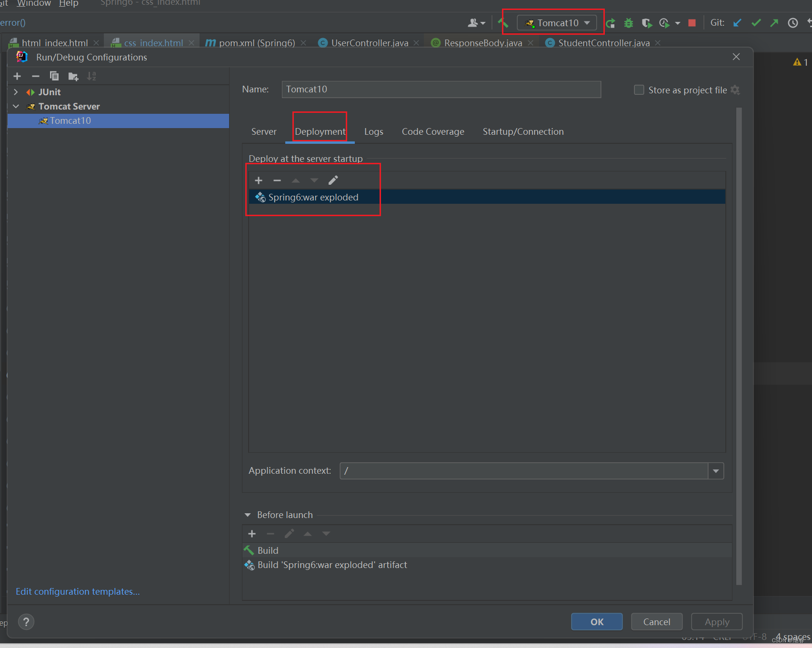Viewport: 812px width, 648px height.
Task: Start debugging with the bug icon
Action: coord(629,23)
